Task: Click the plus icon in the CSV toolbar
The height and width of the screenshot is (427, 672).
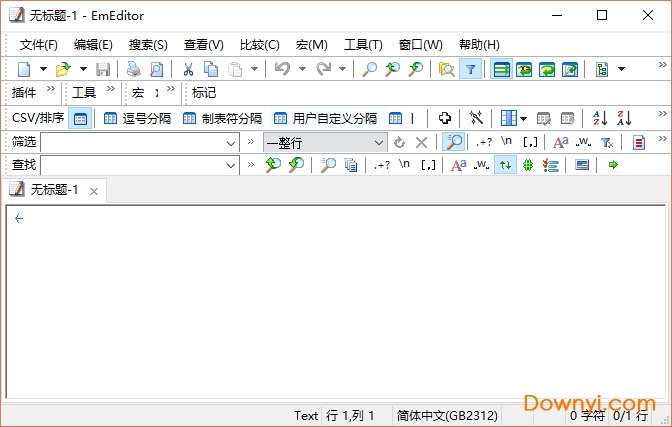Action: point(444,118)
